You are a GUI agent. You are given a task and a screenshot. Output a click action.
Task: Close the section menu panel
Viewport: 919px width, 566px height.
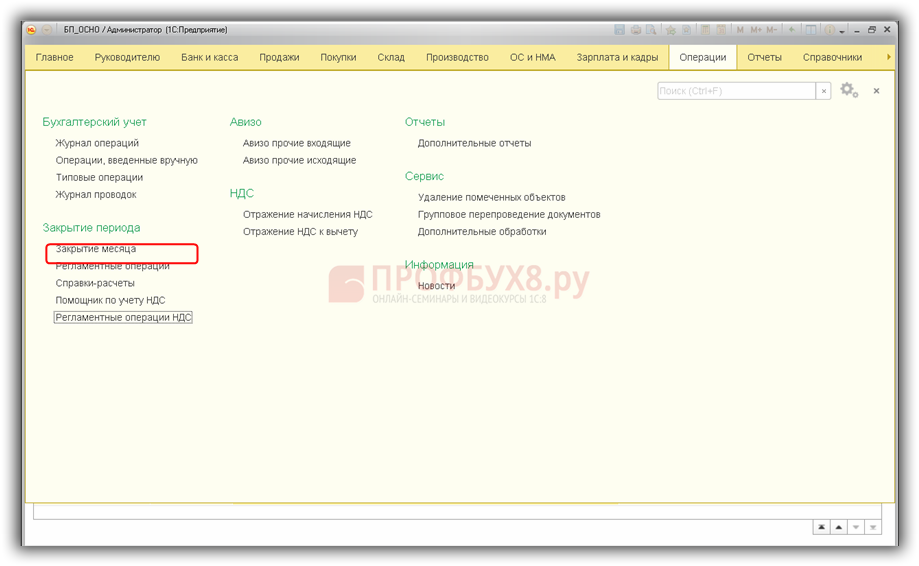pos(876,91)
